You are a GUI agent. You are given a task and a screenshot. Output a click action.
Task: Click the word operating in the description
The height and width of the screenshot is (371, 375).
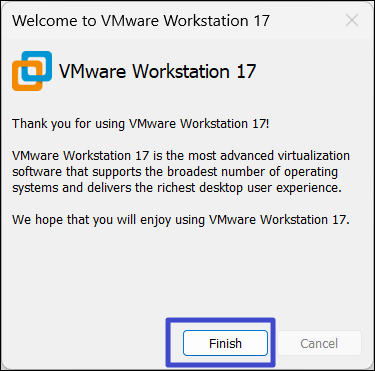click(x=311, y=172)
